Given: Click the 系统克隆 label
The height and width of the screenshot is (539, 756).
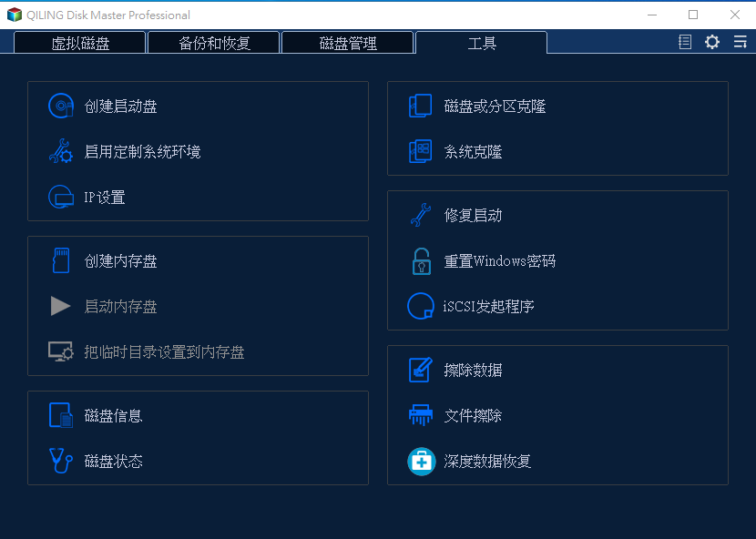Looking at the screenshot, I should coord(473,151).
